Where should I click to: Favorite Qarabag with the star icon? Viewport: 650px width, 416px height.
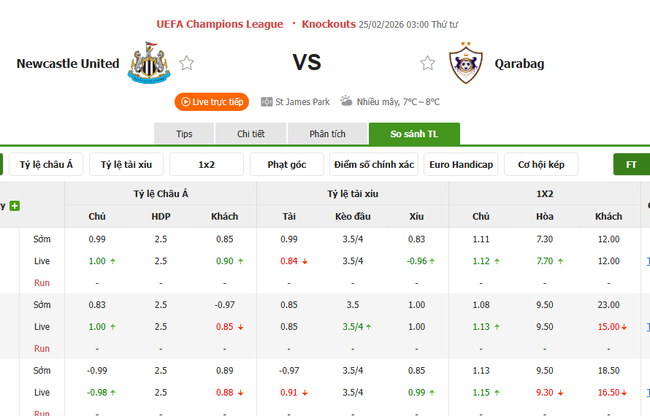tap(428, 63)
